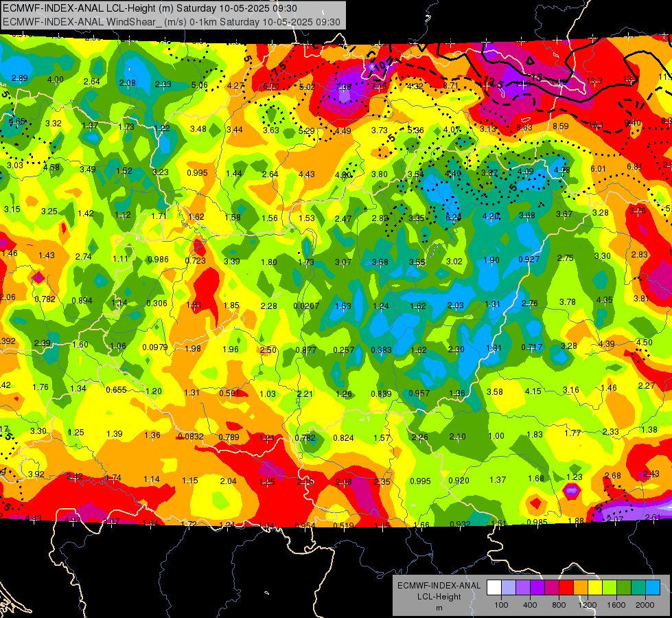Click the medium purple legend swatch
The height and width of the screenshot is (618, 672).
(523, 588)
